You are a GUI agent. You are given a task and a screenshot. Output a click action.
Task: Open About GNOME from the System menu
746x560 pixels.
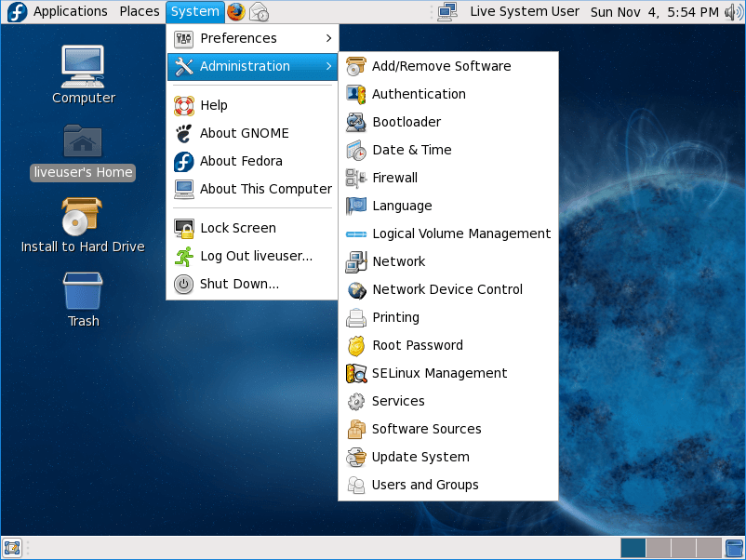pyautogui.click(x=253, y=133)
